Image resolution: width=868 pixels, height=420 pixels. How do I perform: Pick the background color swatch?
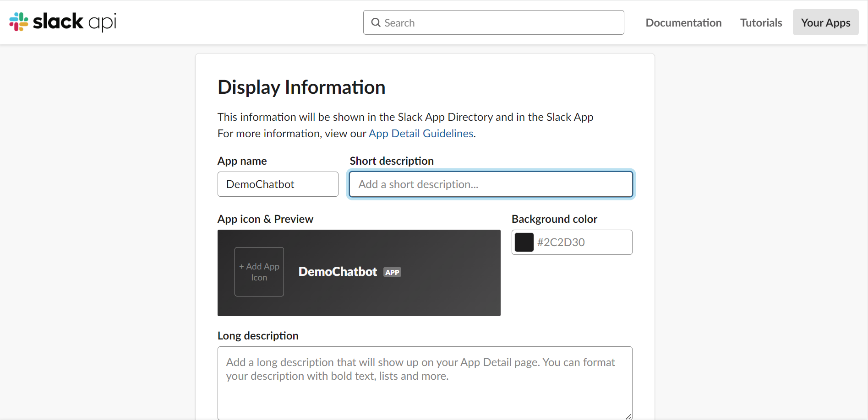[x=524, y=242]
